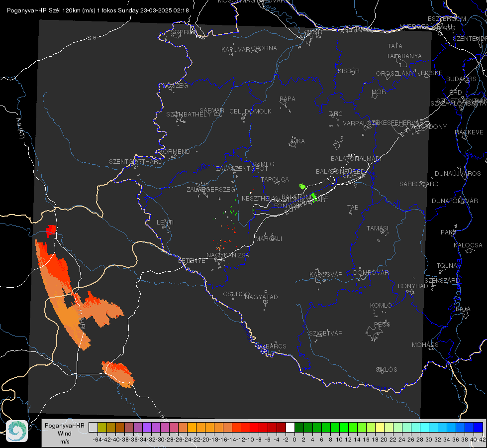This screenshot has width=487, height=448.
Task: Click the KISBER city label
Action: coord(349,71)
